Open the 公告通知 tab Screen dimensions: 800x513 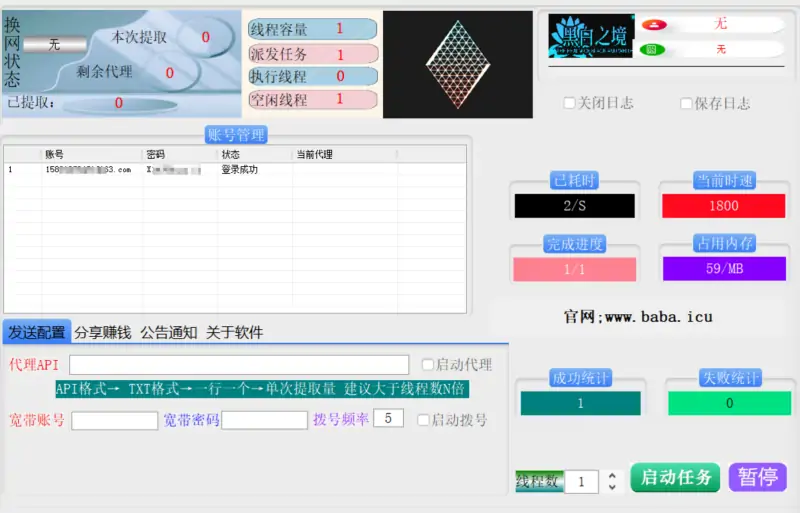(168, 333)
